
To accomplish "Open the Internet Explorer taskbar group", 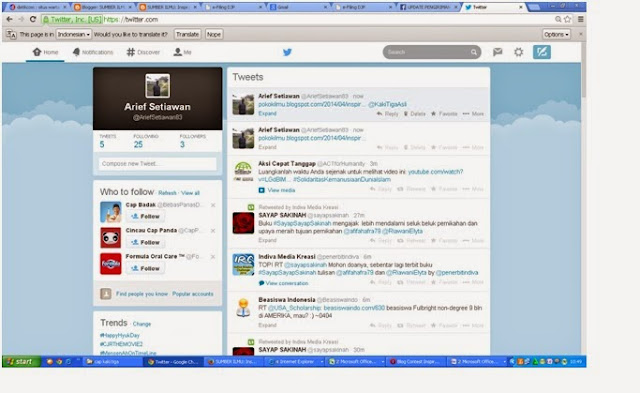I will pyautogui.click(x=295, y=362).
